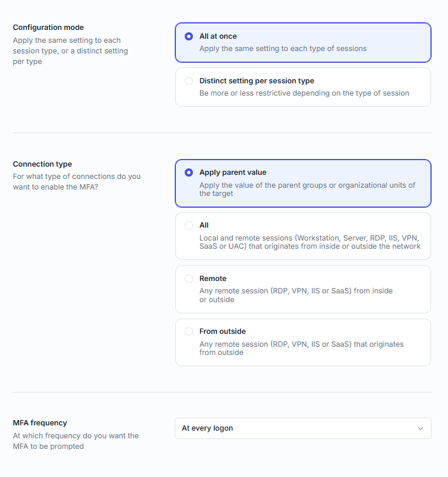This screenshot has width=448, height=477.
Task: Click 'Apply the same setting to each session type' helper text
Action: [70, 51]
